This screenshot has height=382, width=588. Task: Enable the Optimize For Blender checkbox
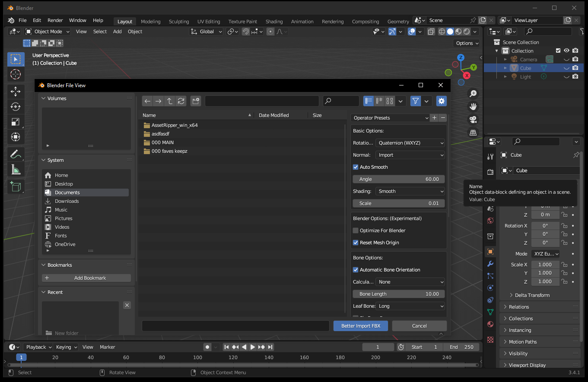[356, 230]
